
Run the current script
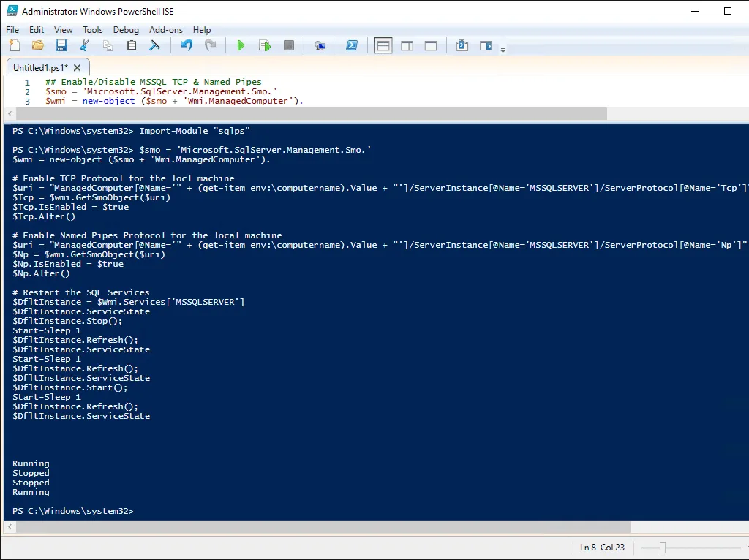pos(241,45)
